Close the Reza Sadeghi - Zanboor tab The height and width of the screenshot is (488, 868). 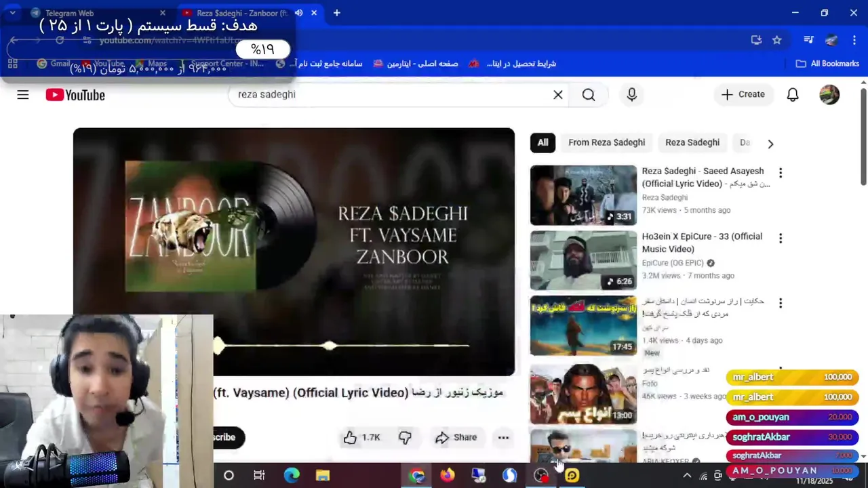[314, 13]
